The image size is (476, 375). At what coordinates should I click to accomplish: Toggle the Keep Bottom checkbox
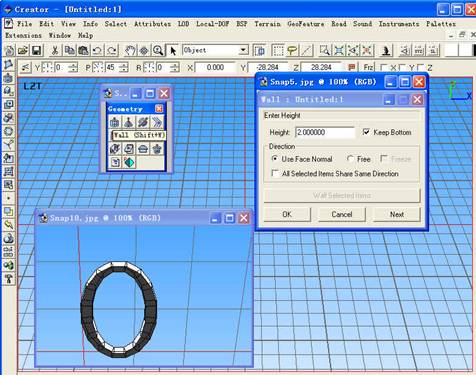click(366, 132)
